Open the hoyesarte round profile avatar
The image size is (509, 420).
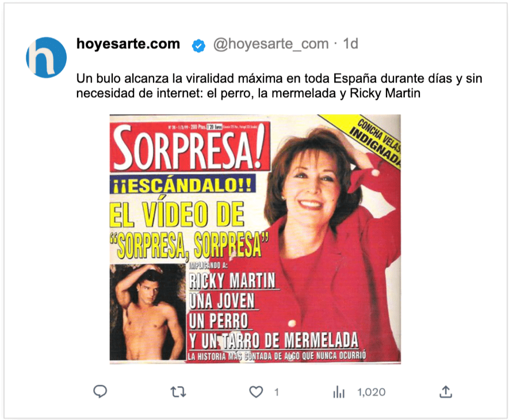point(47,57)
